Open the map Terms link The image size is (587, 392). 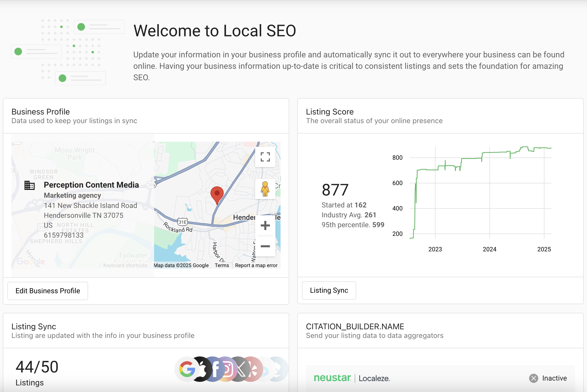coord(222,265)
